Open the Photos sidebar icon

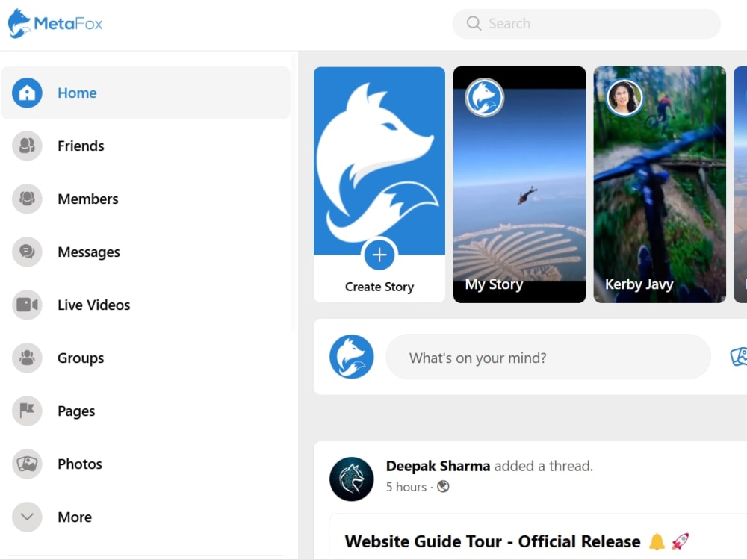tap(27, 464)
